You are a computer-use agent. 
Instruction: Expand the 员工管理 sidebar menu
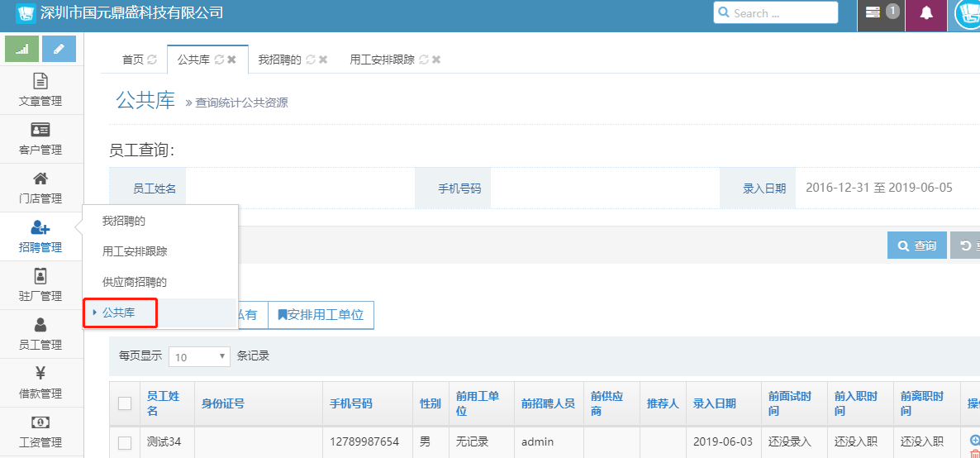pyautogui.click(x=40, y=333)
